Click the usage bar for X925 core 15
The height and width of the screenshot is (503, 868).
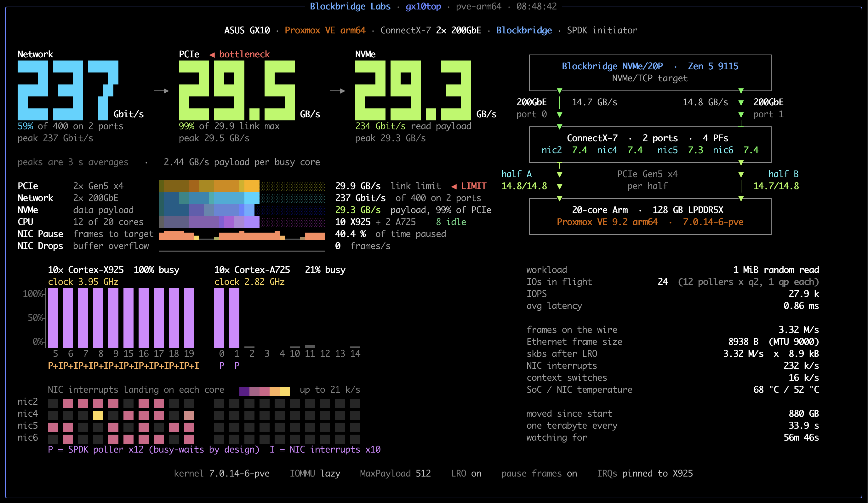(x=128, y=318)
